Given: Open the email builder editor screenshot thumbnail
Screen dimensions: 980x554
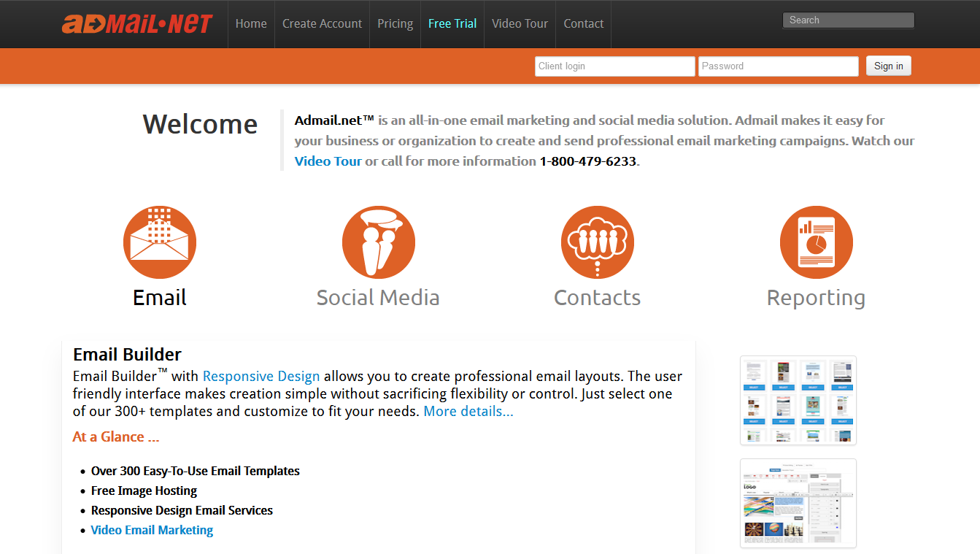Looking at the screenshot, I should click(x=798, y=503).
